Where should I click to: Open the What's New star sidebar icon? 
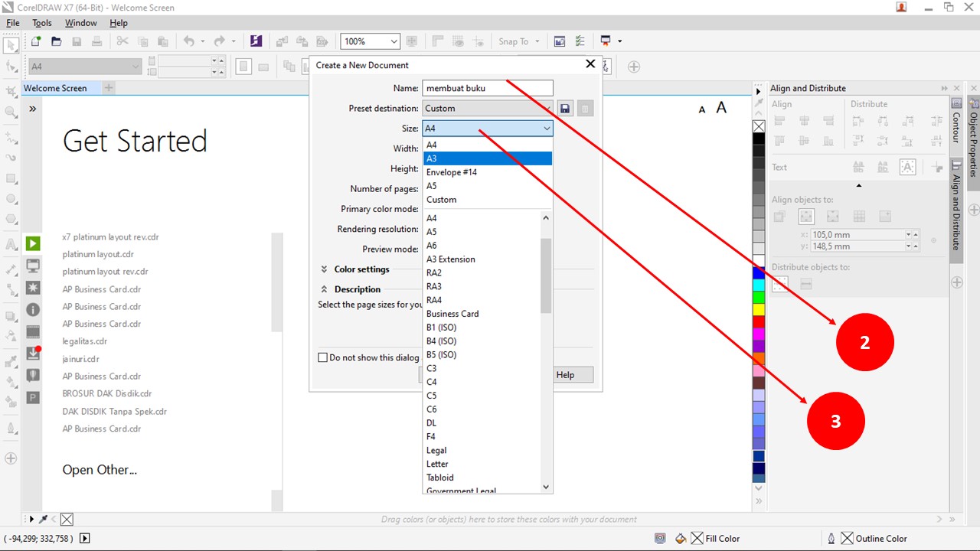pyautogui.click(x=33, y=288)
